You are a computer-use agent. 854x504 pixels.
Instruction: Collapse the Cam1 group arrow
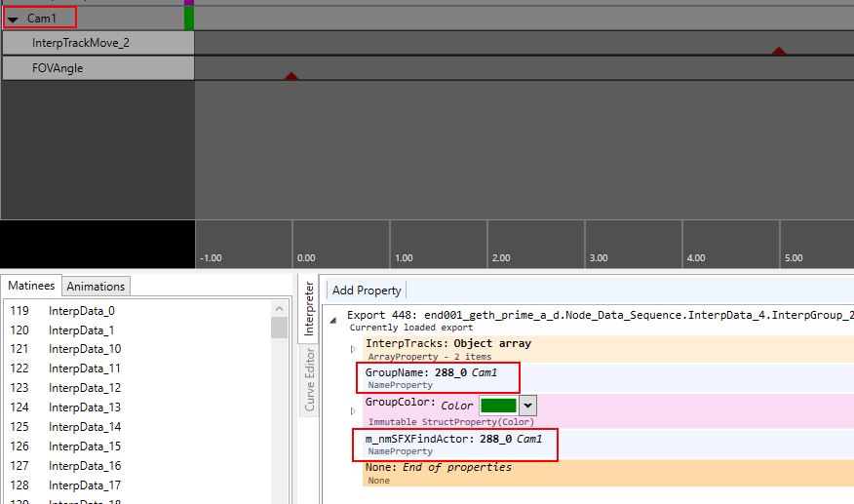[x=13, y=19]
